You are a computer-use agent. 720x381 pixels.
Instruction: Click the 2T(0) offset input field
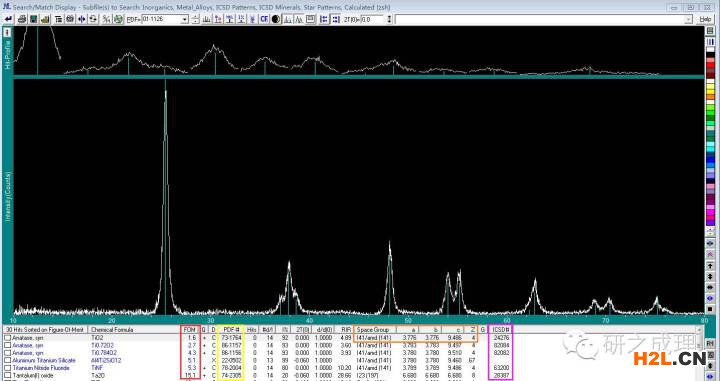[x=373, y=19]
